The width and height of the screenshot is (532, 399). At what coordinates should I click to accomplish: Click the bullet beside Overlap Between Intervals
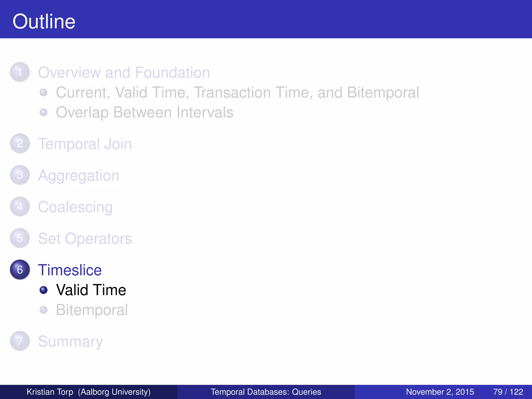point(44,112)
